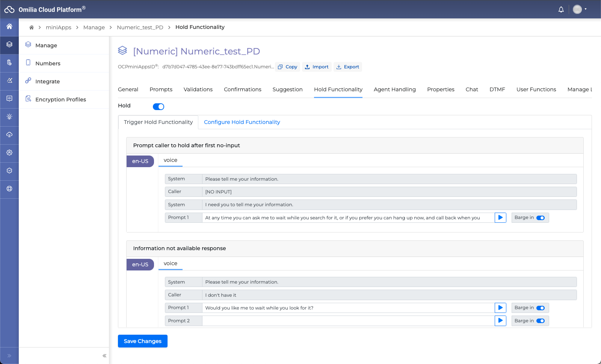Image resolution: width=601 pixels, height=364 pixels.
Task: Open the home icon in left sidebar
Action: tap(9, 26)
